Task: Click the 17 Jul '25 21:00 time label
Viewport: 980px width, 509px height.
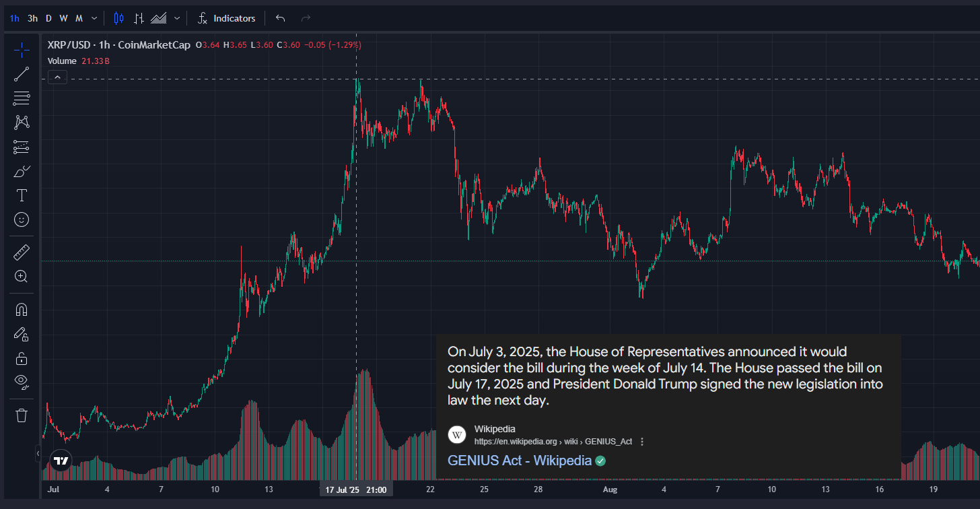Action: [356, 489]
